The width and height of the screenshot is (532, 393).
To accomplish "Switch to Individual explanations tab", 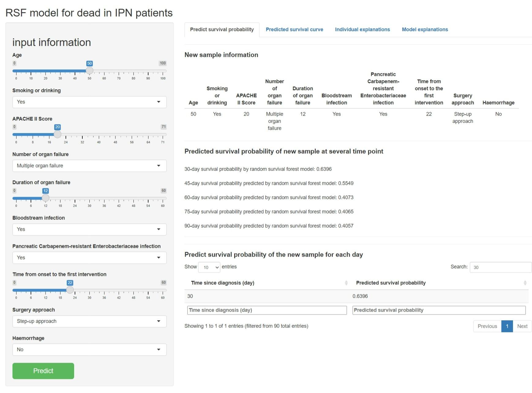I will pos(362,30).
